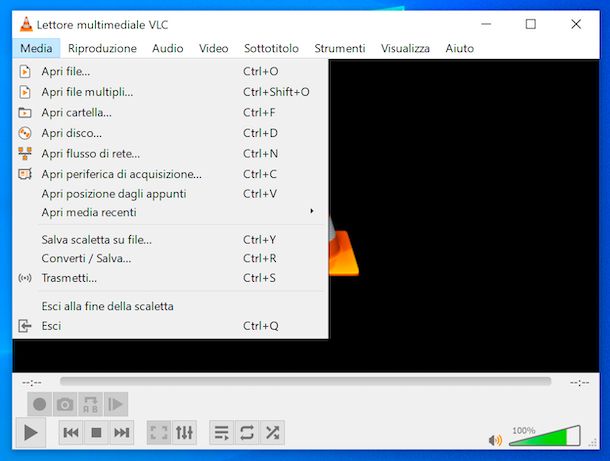Select Apri disco... menu entry
The image size is (610, 461).
click(x=170, y=133)
